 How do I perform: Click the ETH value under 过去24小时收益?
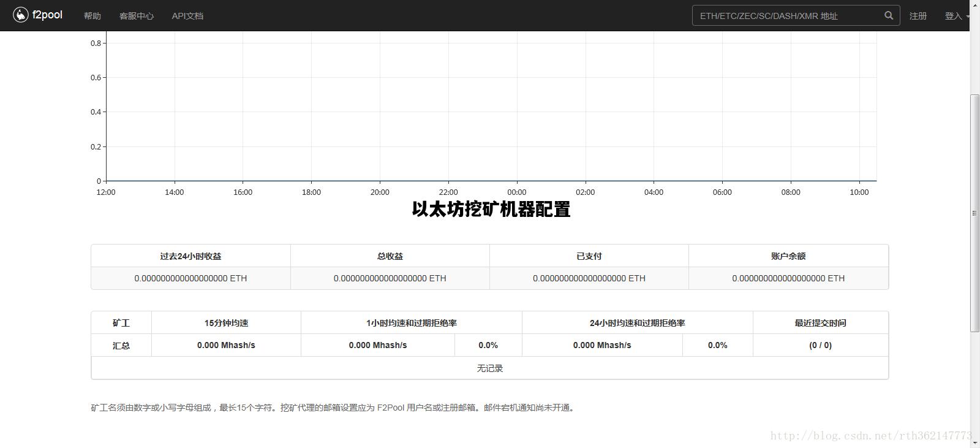[190, 278]
